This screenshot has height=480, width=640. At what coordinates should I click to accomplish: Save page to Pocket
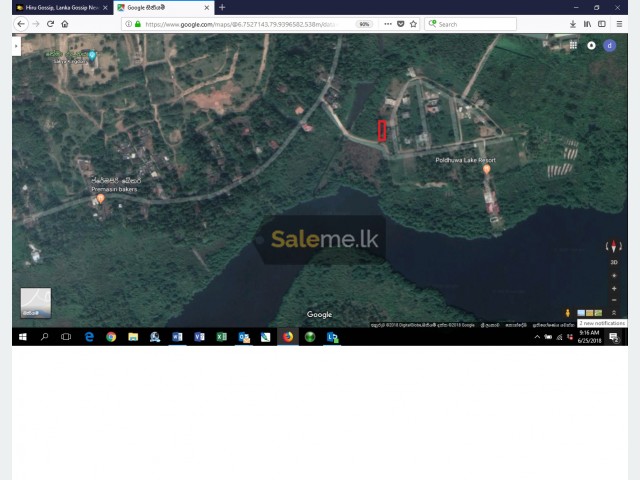[x=400, y=24]
